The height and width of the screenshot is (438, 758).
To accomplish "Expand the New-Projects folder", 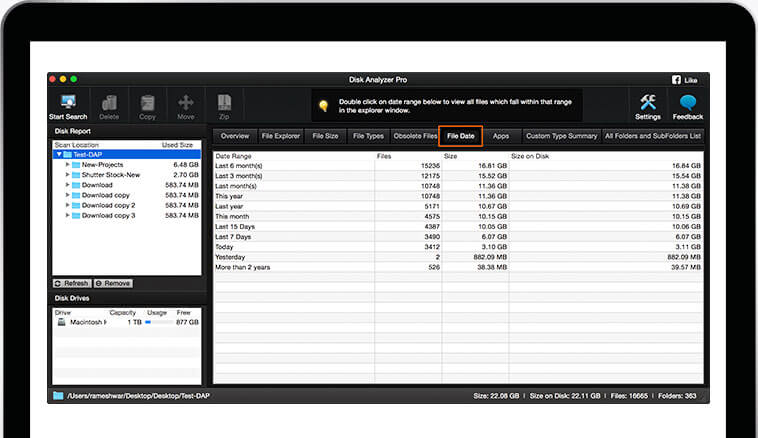I will point(68,165).
